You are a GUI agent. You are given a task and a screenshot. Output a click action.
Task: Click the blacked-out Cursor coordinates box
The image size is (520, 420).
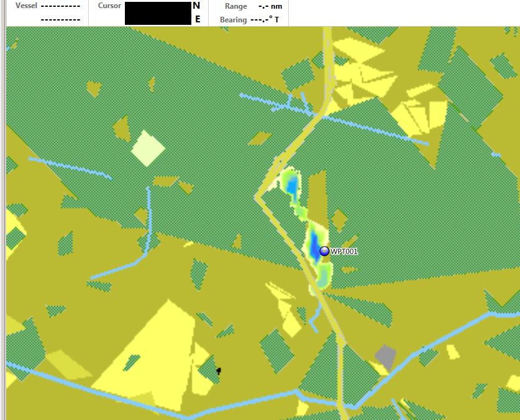pos(158,13)
